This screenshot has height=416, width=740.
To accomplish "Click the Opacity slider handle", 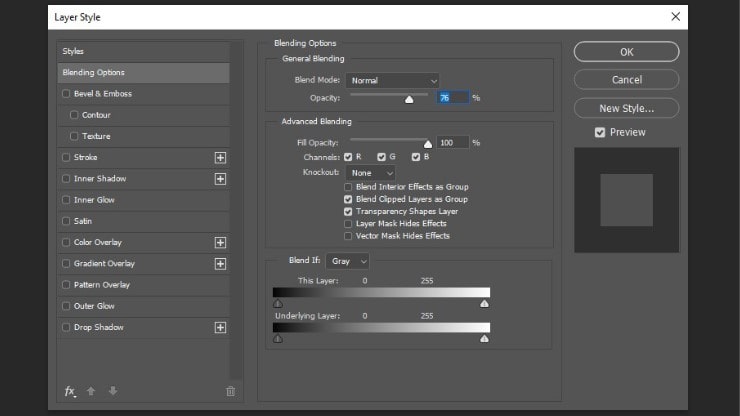I will click(408, 99).
